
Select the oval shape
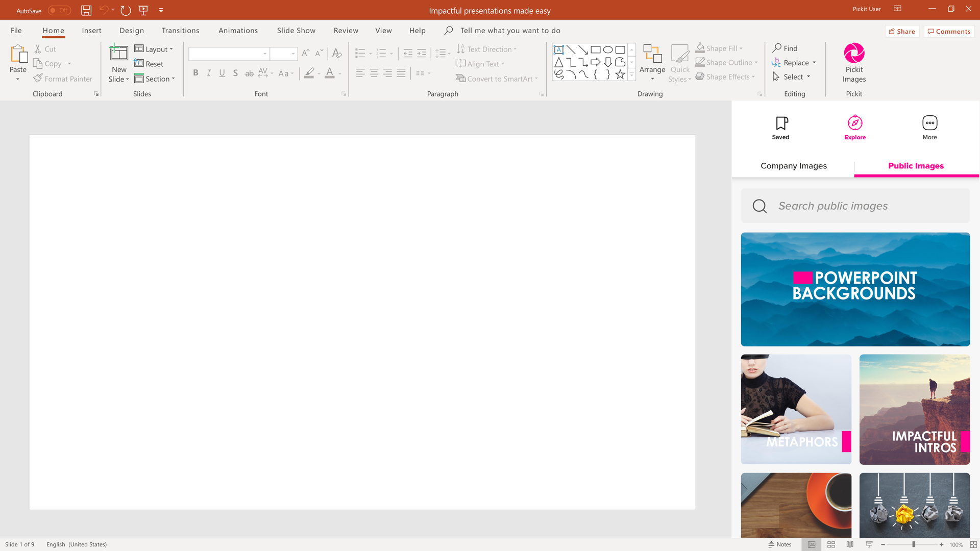click(x=608, y=49)
